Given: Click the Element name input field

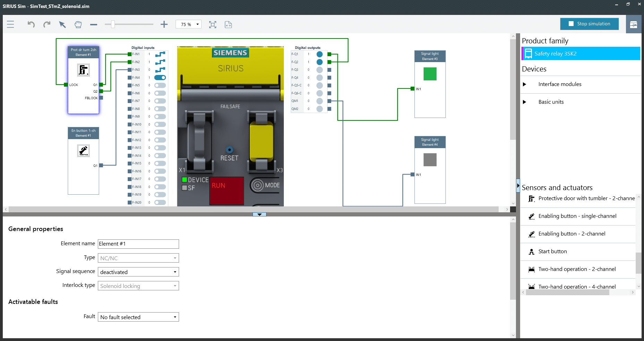Looking at the screenshot, I should [138, 244].
